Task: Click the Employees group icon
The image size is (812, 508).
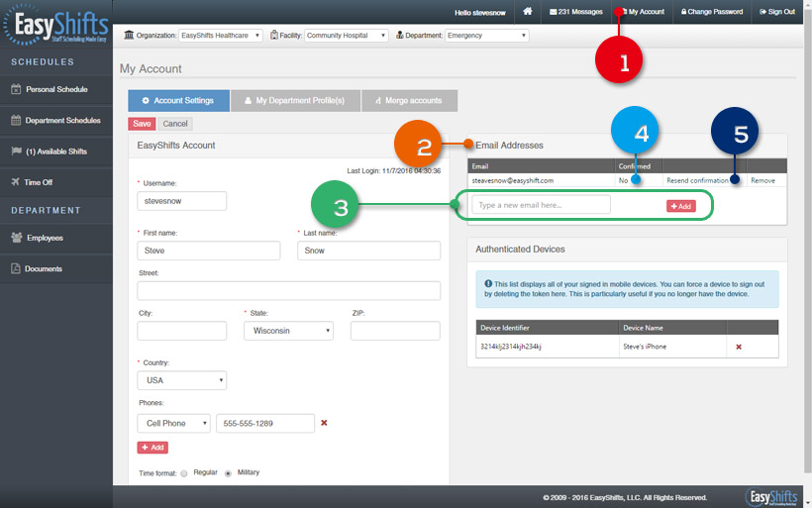Action: pyautogui.click(x=17, y=238)
